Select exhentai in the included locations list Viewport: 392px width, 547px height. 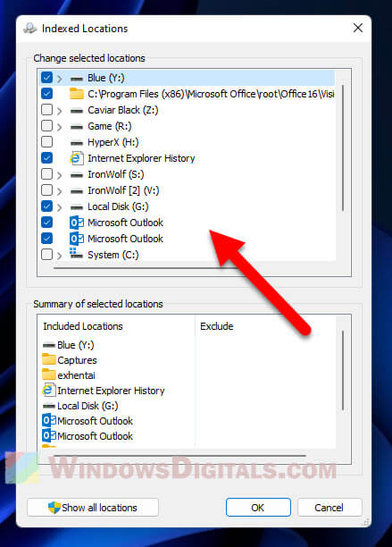pos(76,375)
